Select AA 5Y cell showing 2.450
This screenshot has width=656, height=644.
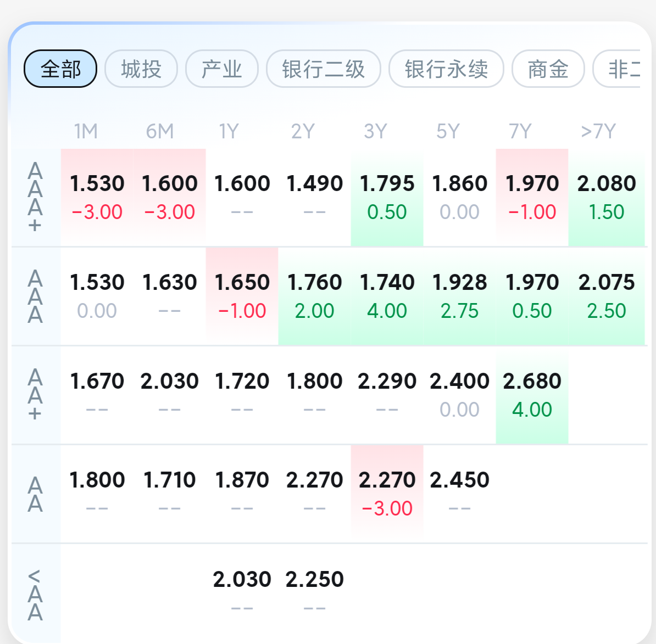tap(460, 494)
